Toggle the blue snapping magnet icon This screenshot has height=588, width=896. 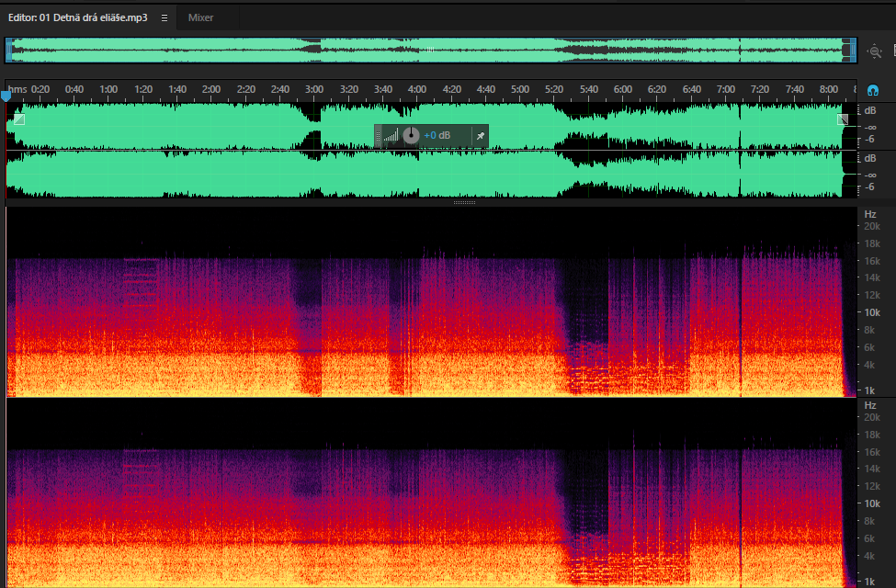[873, 90]
